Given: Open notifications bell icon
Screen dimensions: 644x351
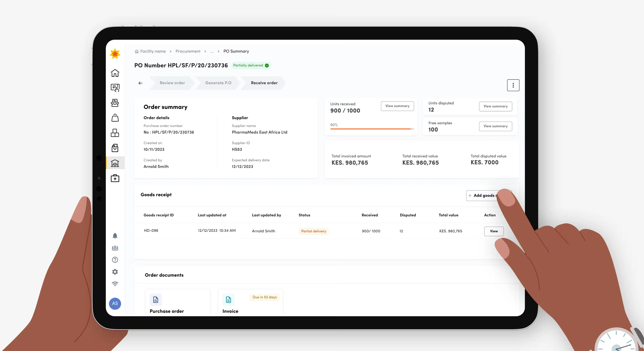Looking at the screenshot, I should (115, 236).
